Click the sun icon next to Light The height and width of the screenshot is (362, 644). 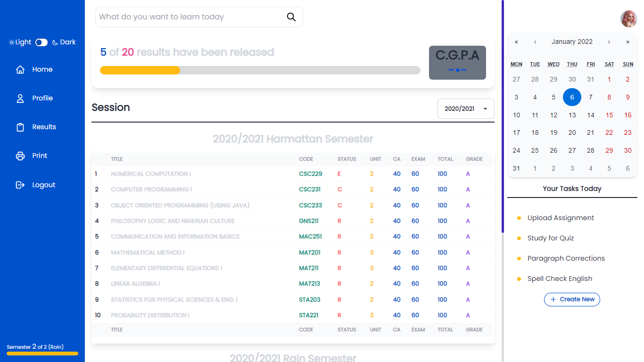pos(11,42)
